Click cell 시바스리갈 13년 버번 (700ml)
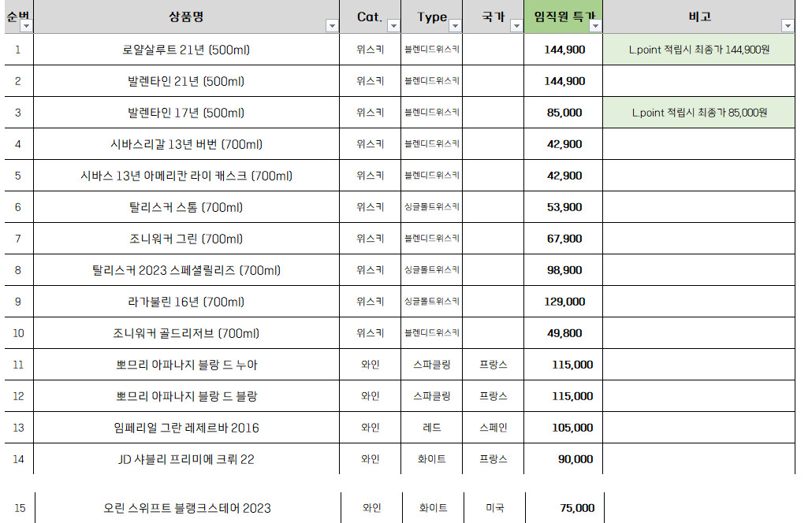 [x=186, y=144]
